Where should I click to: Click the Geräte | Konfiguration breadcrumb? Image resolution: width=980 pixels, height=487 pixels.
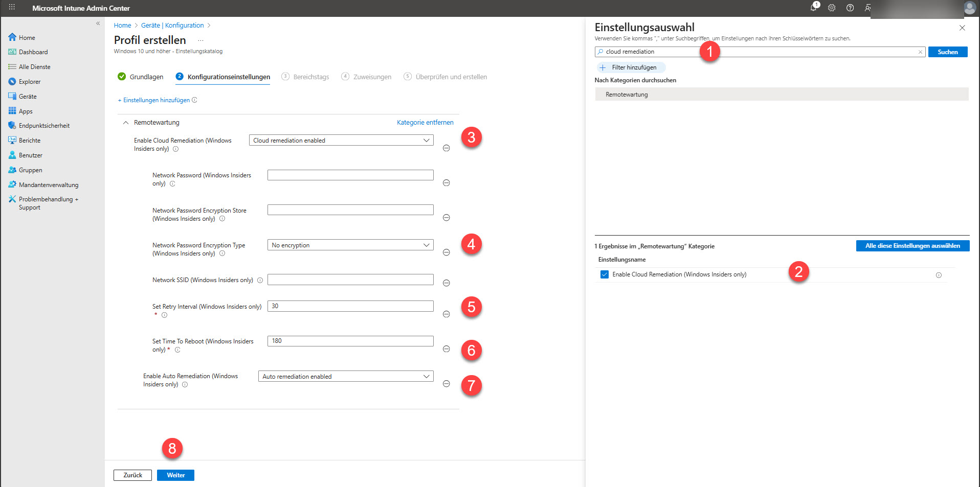[x=172, y=26]
